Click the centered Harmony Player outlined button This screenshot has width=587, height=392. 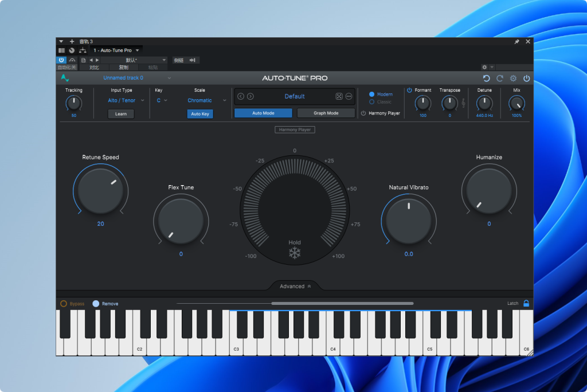tap(295, 130)
